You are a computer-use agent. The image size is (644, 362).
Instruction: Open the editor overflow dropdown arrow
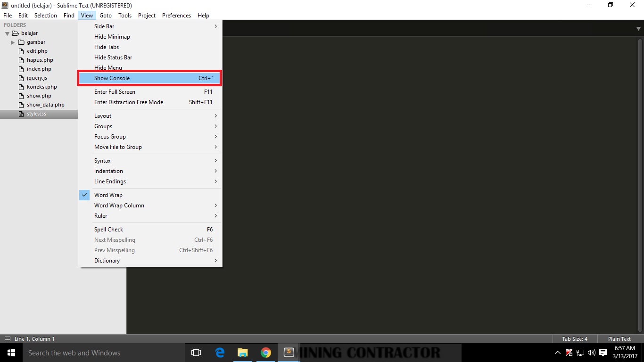[639, 28]
